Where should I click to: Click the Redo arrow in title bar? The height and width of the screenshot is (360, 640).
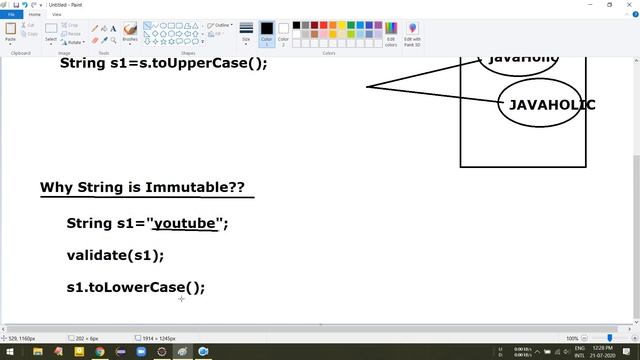pos(33,5)
